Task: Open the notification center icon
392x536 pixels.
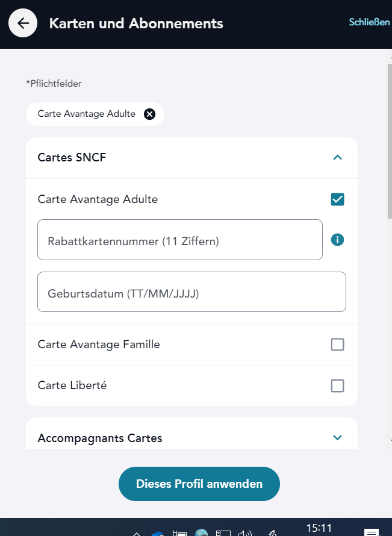Action: [x=372, y=532]
